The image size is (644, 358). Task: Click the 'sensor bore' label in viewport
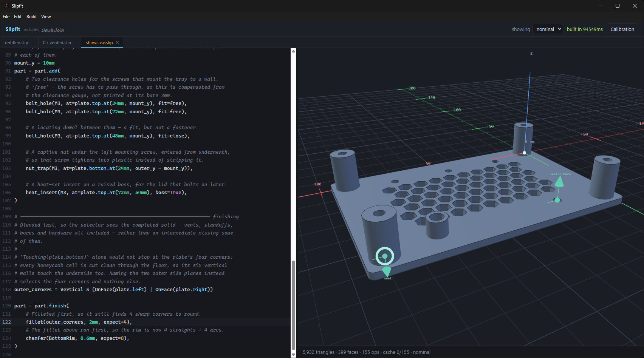(560, 174)
